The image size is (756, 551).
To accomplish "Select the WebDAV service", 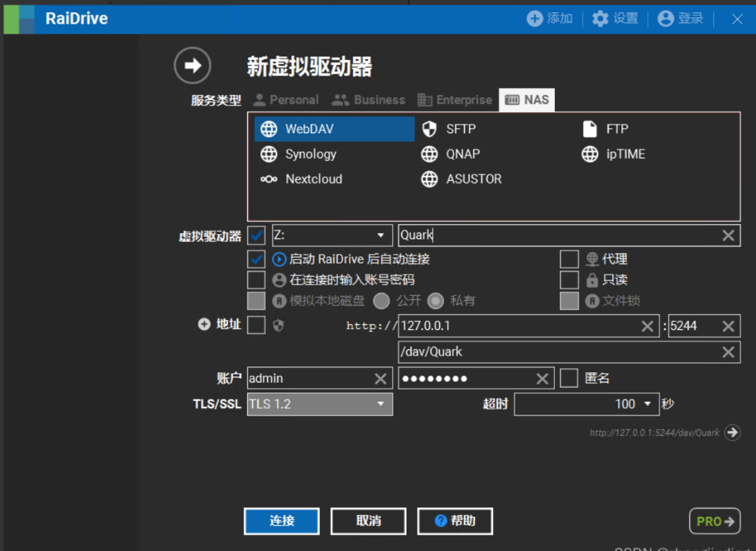I will coord(334,129).
